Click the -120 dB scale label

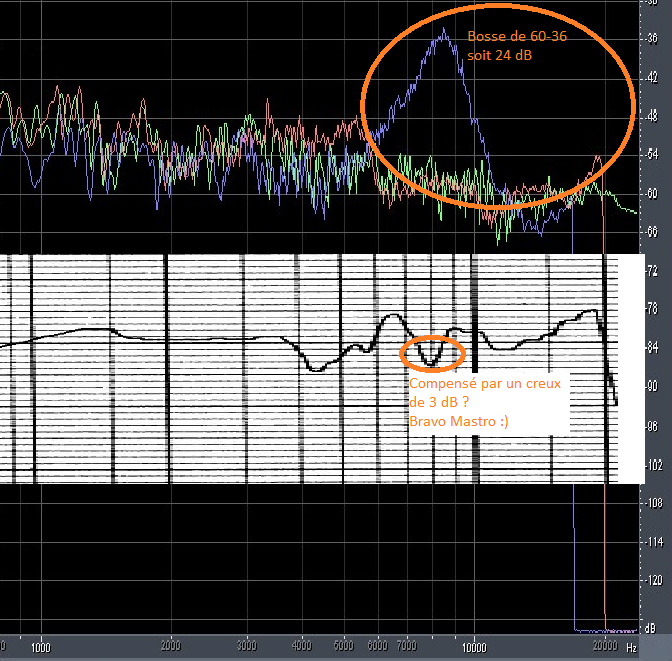653,580
